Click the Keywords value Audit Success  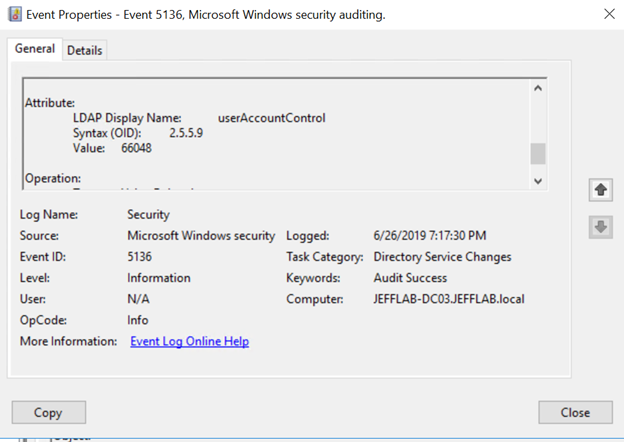click(410, 278)
